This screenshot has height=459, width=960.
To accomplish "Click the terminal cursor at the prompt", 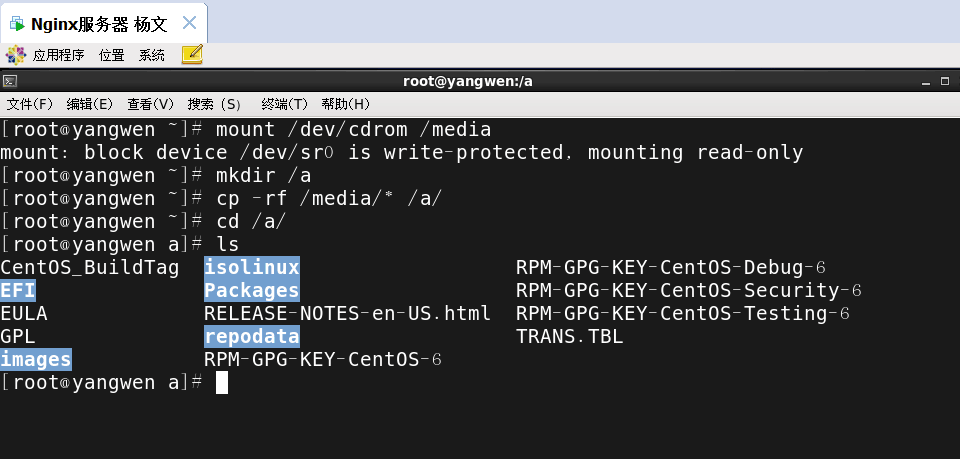I will pos(222,382).
